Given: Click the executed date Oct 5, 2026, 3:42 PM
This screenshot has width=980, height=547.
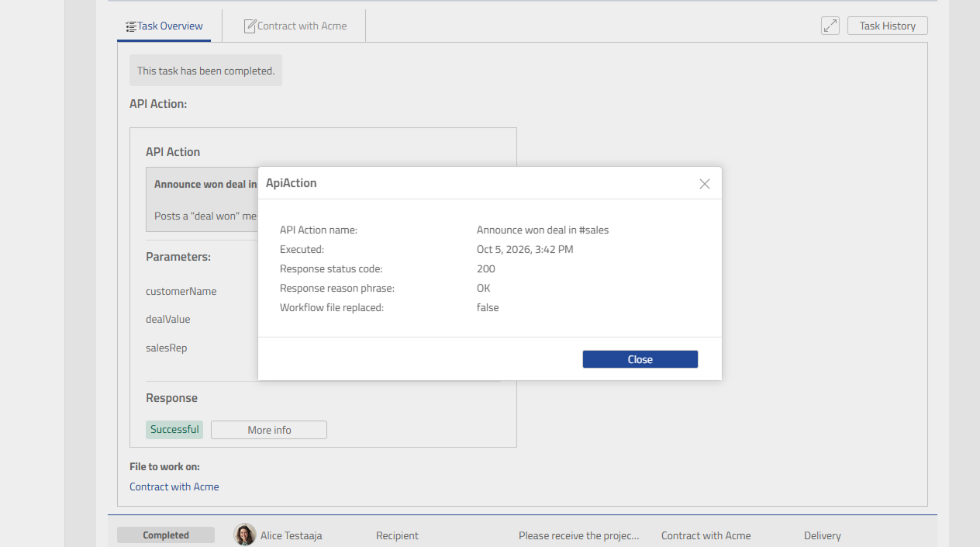Looking at the screenshot, I should 525,249.
